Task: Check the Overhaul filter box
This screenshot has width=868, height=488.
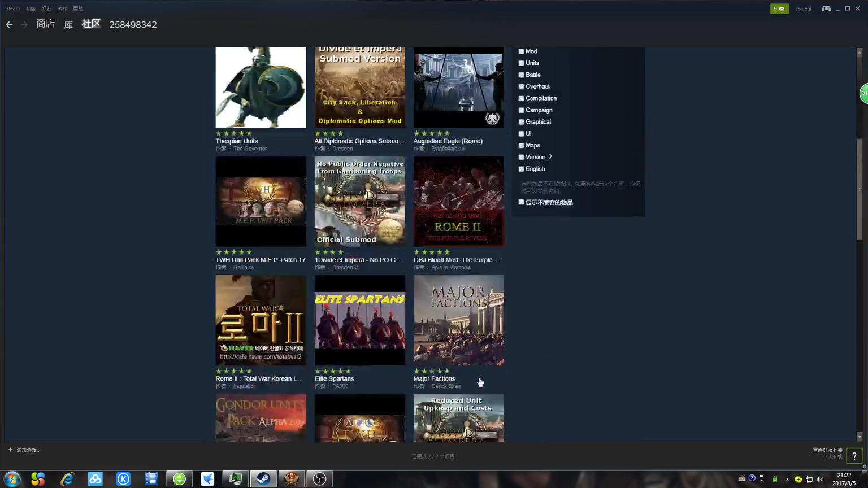Action: [521, 87]
